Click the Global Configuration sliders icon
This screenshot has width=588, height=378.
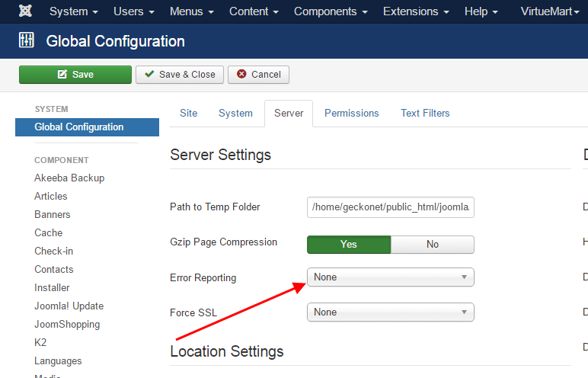(26, 41)
